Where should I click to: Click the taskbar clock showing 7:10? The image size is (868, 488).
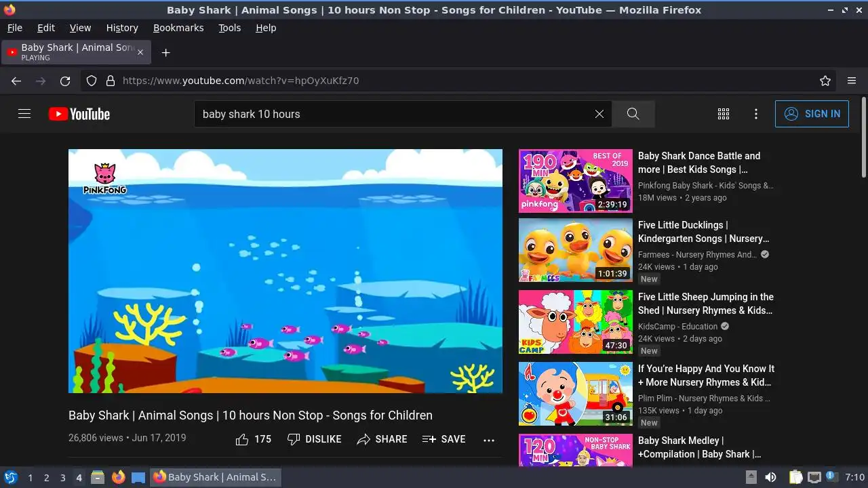855,477
